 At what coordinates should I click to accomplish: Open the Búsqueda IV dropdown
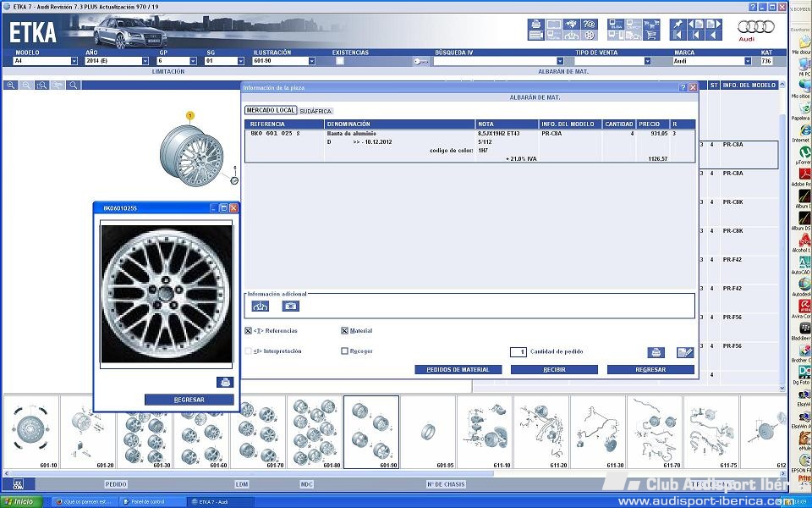point(560,61)
